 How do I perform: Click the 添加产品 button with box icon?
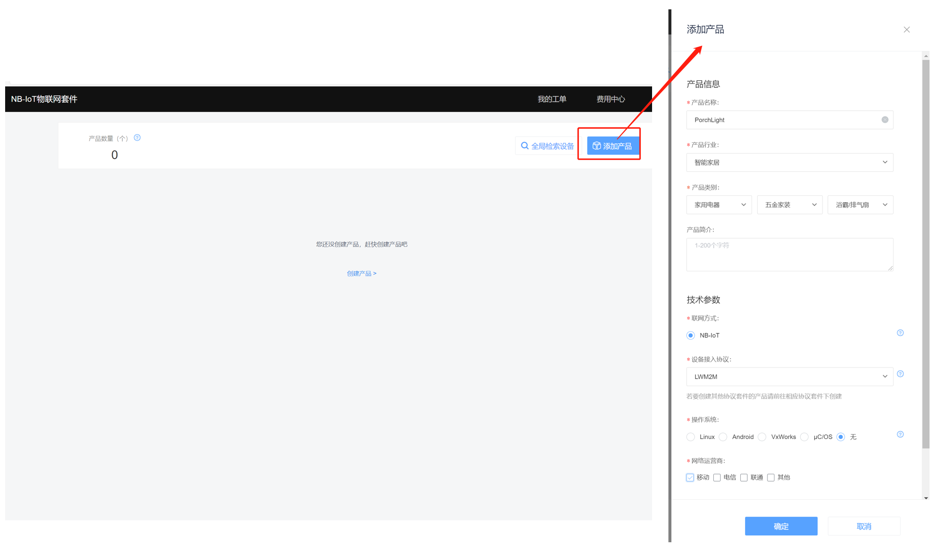(x=612, y=146)
